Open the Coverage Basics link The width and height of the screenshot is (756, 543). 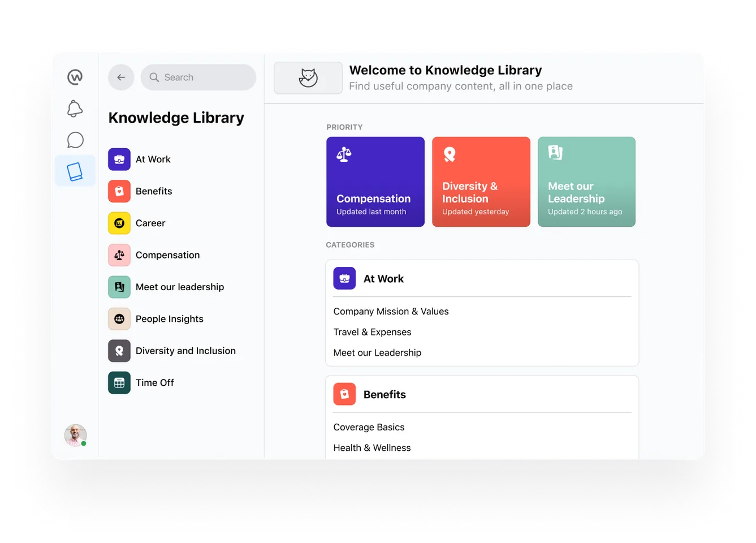[369, 427]
